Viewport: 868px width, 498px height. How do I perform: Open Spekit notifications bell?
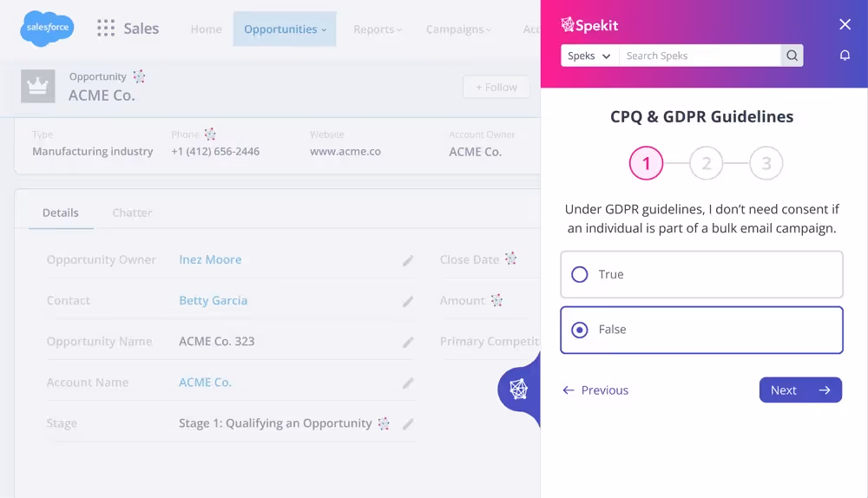pos(845,56)
